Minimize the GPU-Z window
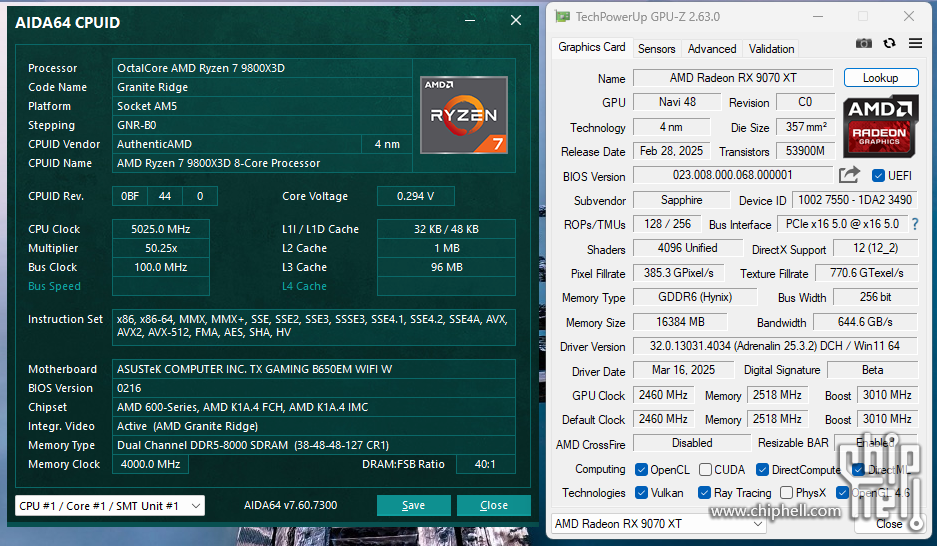 point(818,16)
